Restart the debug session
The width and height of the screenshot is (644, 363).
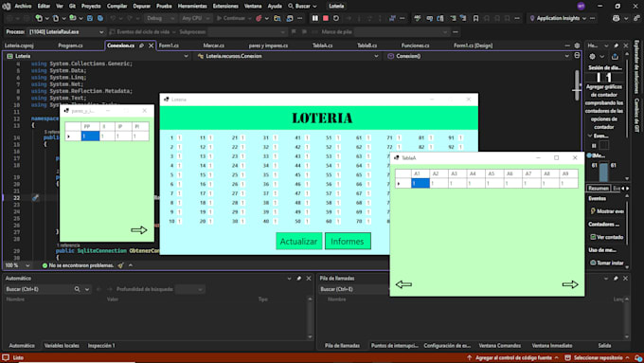click(x=336, y=18)
